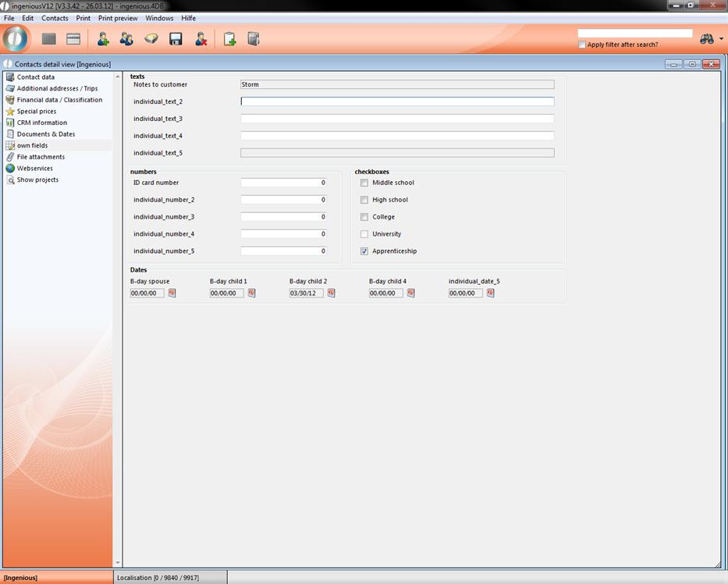Image resolution: width=728 pixels, height=584 pixels.
Task: Enable the Middle school checkbox
Action: [364, 183]
